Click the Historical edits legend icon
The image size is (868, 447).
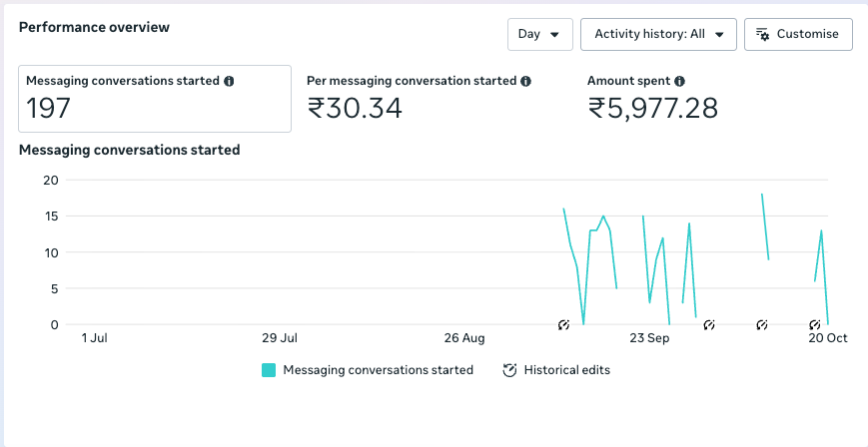tap(509, 370)
